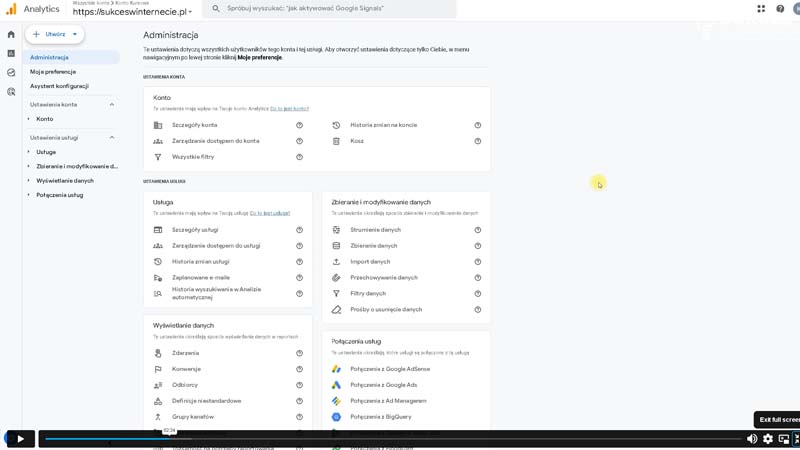This screenshot has height=450, width=800.
Task: Click the Kosz trash icon
Action: (336, 141)
